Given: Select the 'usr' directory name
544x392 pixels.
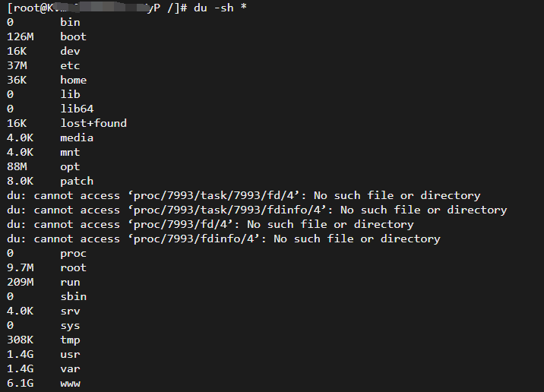Looking at the screenshot, I should click(70, 355).
